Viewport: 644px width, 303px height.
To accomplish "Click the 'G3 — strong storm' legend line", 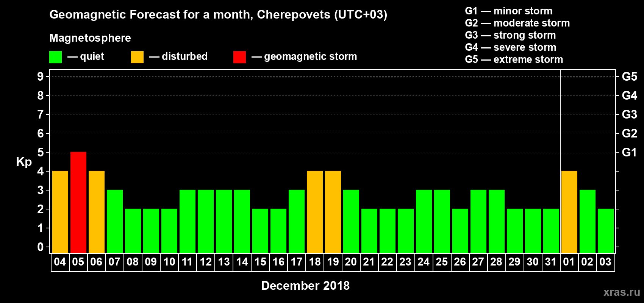I will [510, 35].
